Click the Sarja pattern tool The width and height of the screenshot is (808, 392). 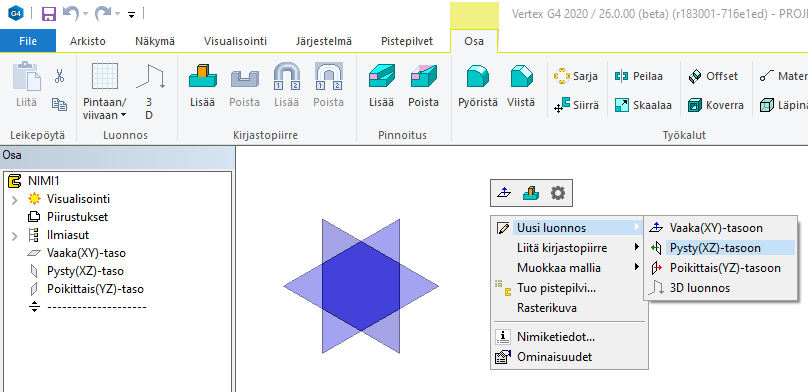(x=576, y=76)
